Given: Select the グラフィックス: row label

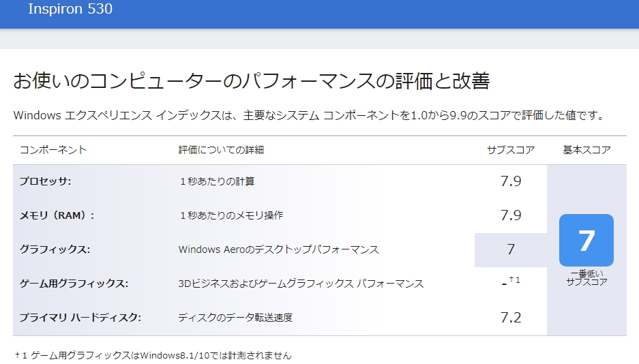Looking at the screenshot, I should (55, 249).
